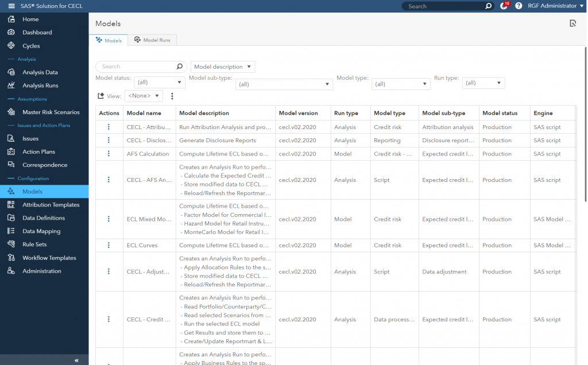Open the View <None> selector
Screen dimensions: 588x365
[x=144, y=96]
